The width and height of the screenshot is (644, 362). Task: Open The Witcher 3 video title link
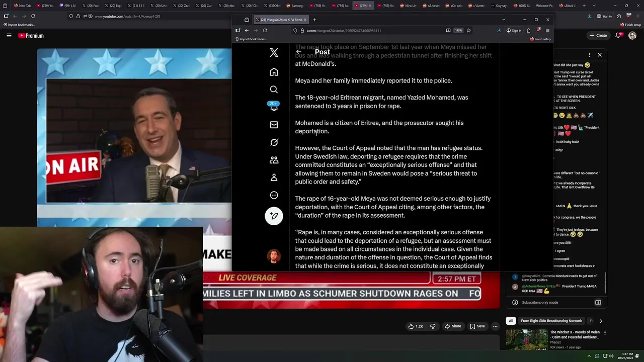click(x=575, y=335)
